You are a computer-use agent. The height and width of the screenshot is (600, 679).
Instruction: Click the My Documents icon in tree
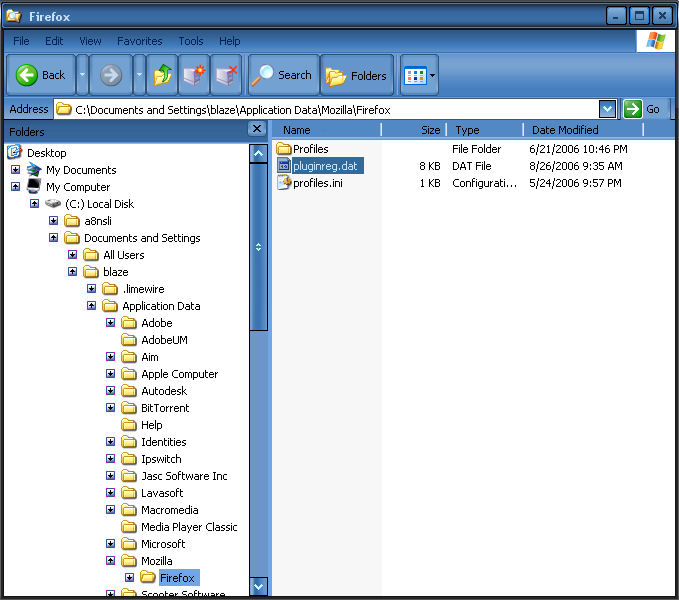point(34,170)
